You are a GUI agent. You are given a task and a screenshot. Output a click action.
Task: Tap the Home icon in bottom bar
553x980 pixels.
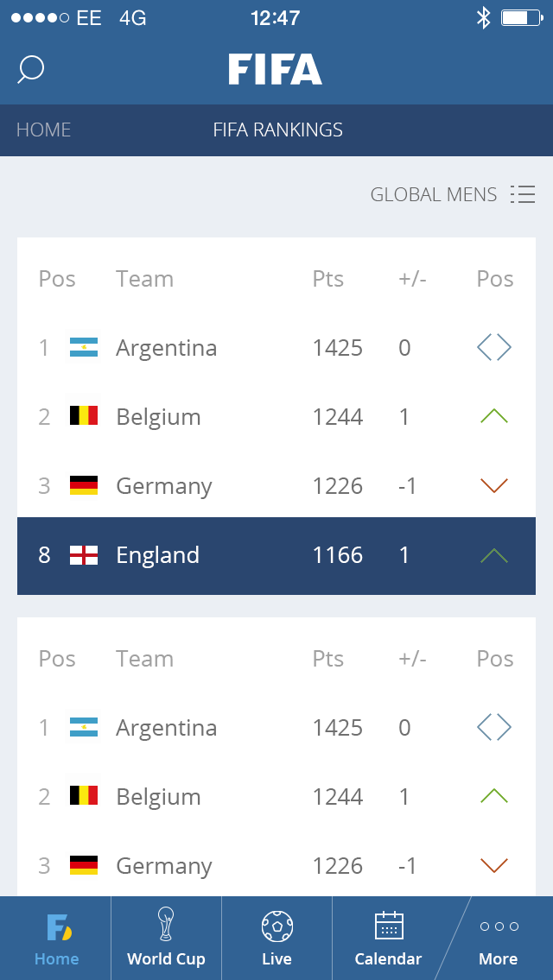pos(57,928)
